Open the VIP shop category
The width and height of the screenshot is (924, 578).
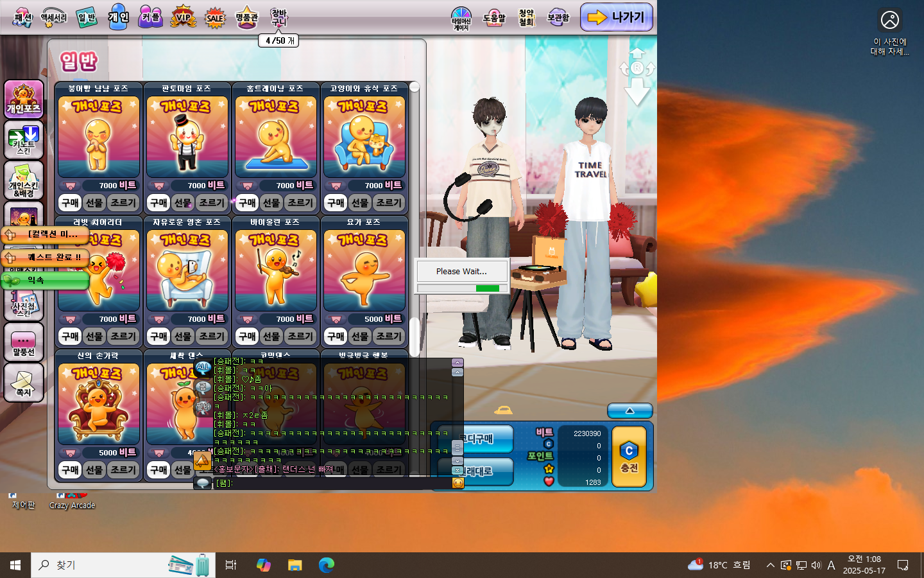click(x=183, y=18)
